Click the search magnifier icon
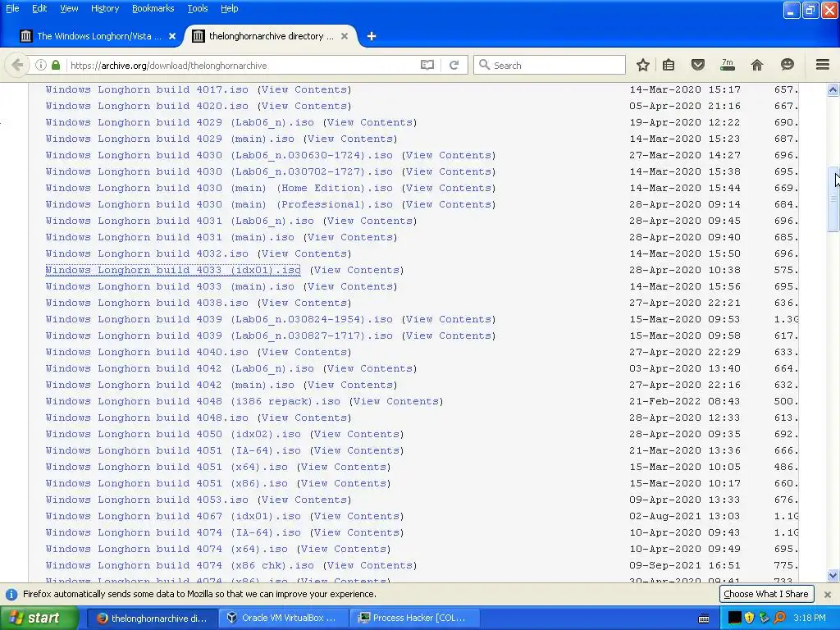The image size is (840, 630). click(x=484, y=66)
